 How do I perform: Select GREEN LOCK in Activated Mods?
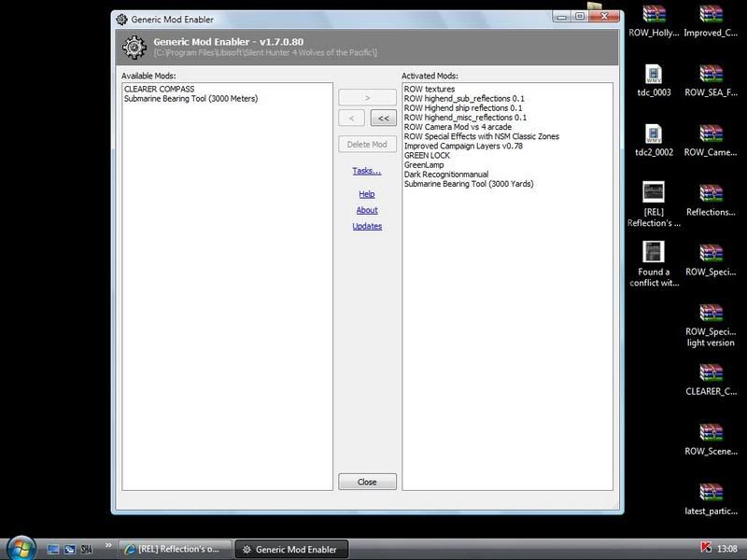[427, 156]
